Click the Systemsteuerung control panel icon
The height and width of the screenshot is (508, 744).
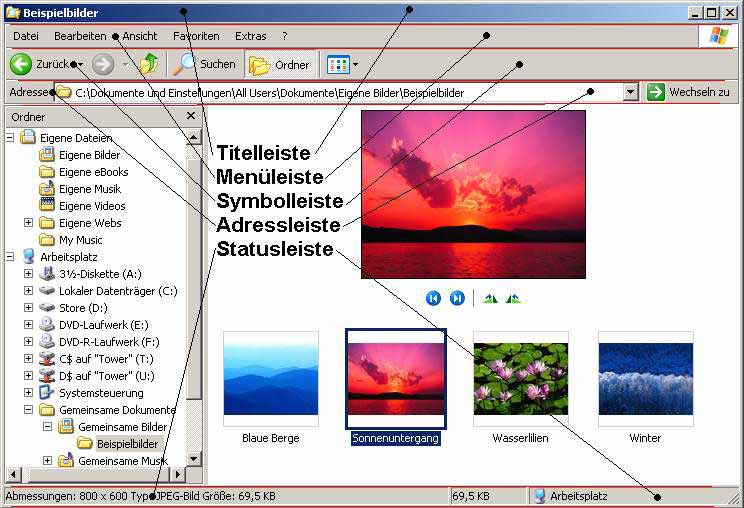[47, 393]
